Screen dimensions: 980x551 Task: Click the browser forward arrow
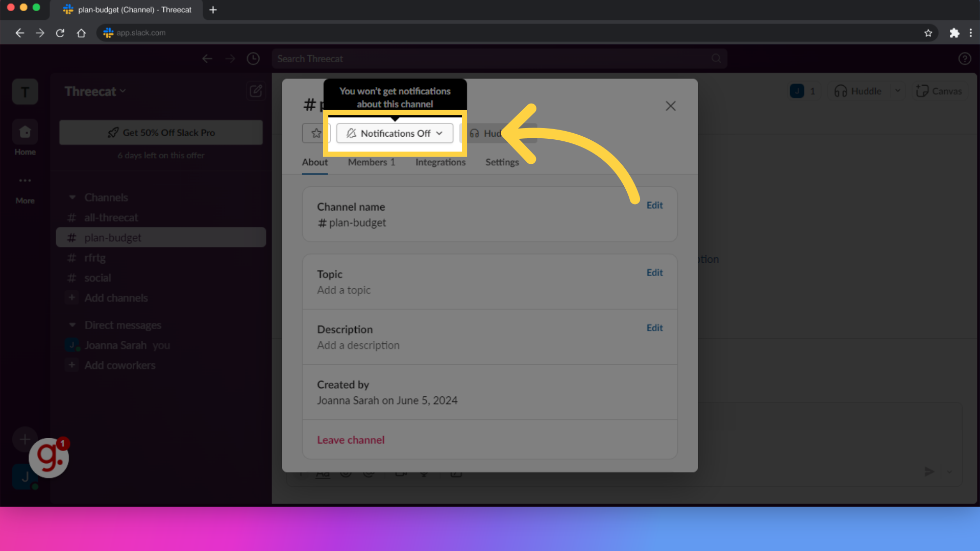click(x=40, y=33)
